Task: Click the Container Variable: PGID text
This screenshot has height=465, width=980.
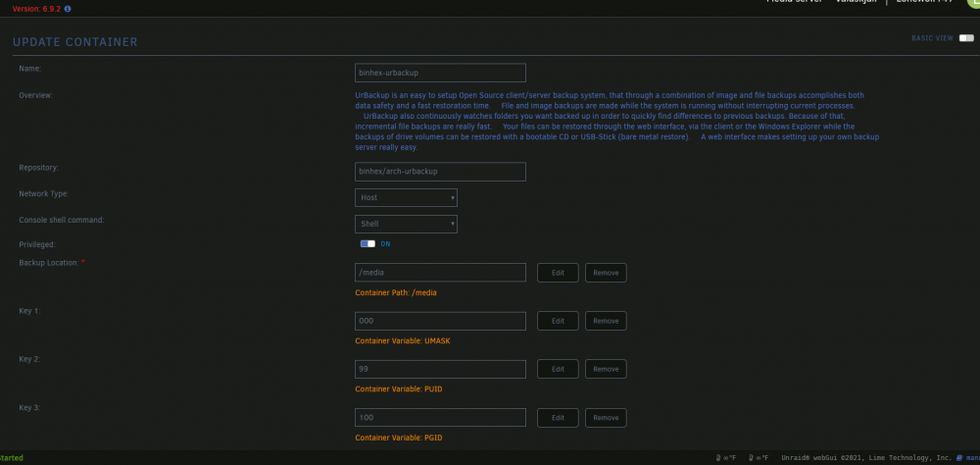Action: (399, 438)
